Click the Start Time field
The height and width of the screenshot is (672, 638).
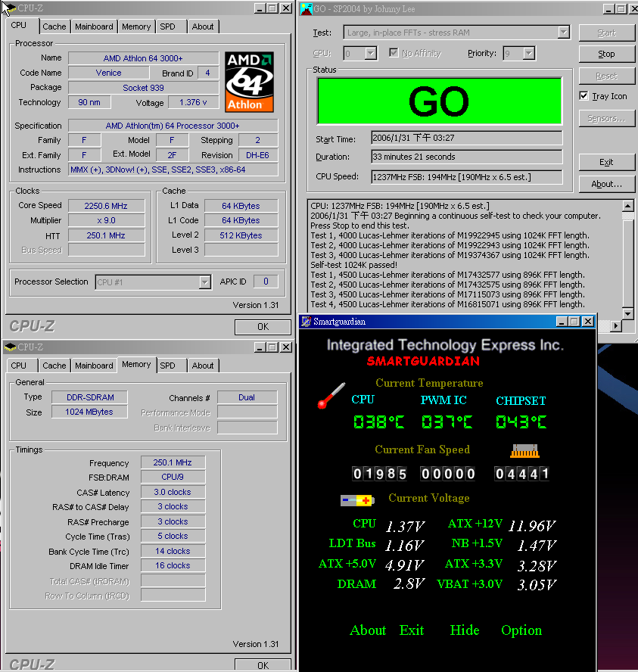(x=467, y=138)
